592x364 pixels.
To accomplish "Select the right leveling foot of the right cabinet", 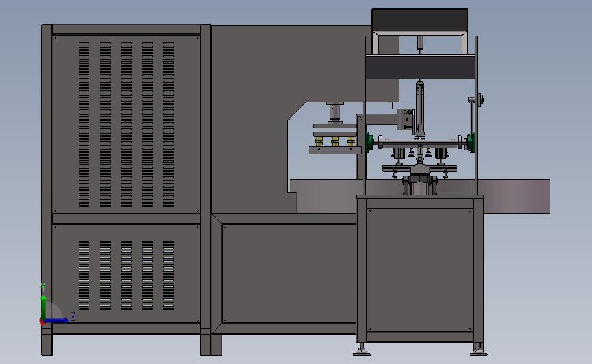I will (x=479, y=350).
